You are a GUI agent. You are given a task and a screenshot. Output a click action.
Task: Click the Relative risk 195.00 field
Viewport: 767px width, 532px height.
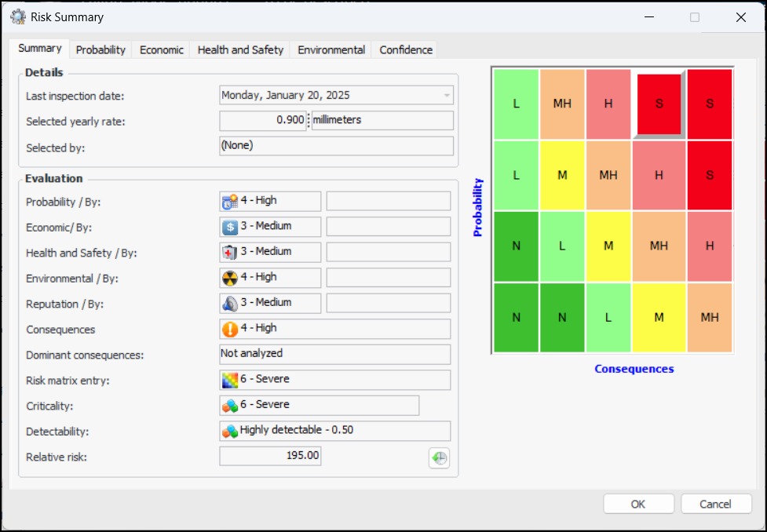click(270, 456)
